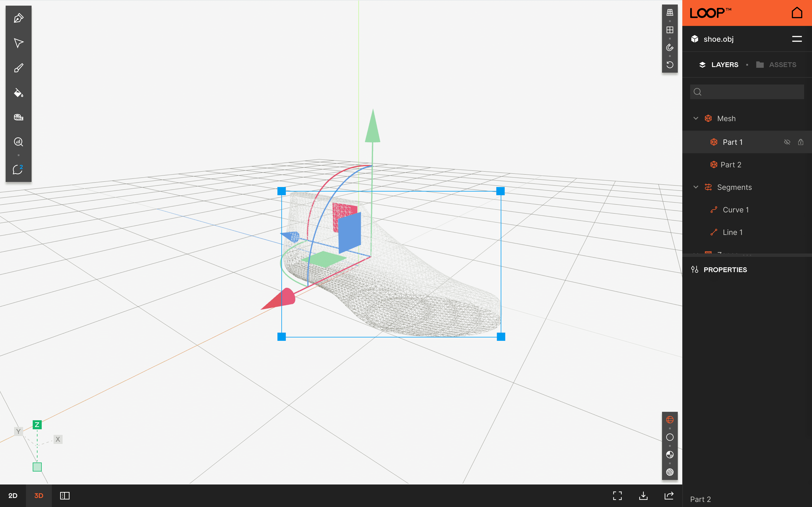Click the share export icon
This screenshot has width=812, height=507.
click(x=669, y=496)
